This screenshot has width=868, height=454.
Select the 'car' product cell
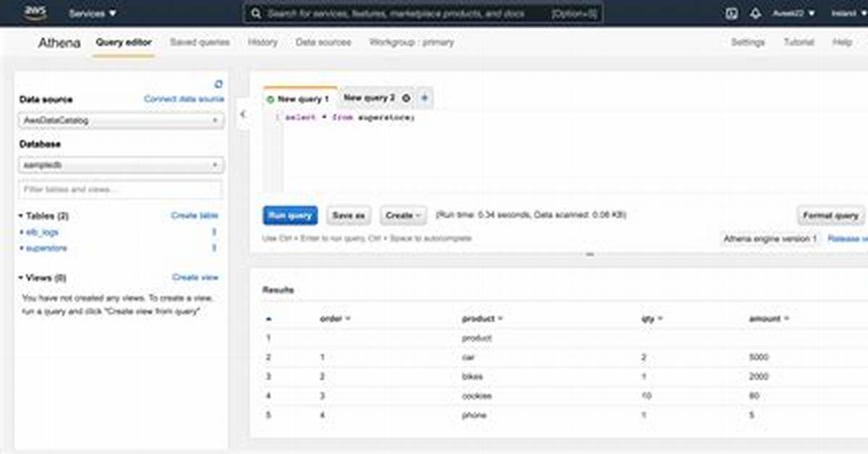[x=468, y=357]
